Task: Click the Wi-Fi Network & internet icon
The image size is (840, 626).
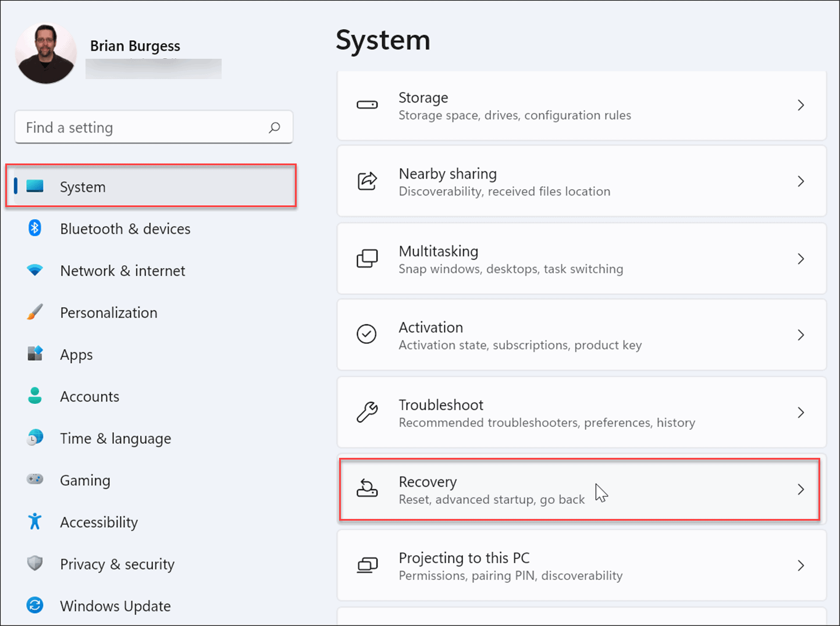Action: click(x=35, y=270)
